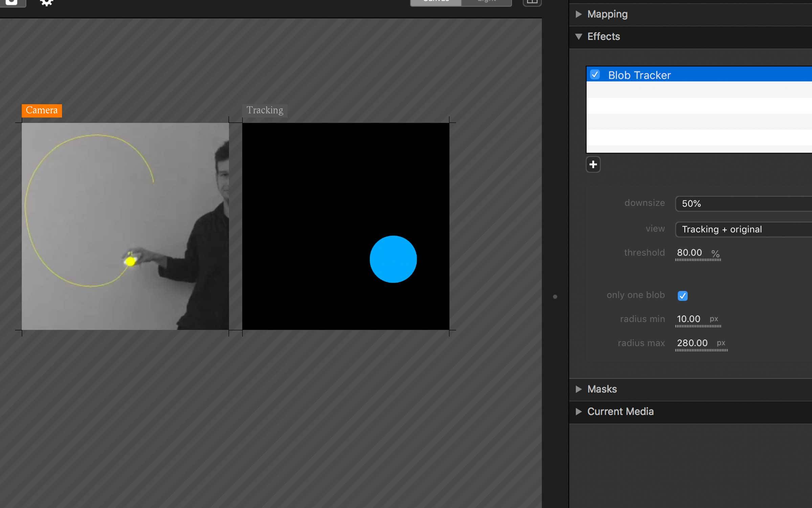Select the Camera layer label

tap(42, 110)
